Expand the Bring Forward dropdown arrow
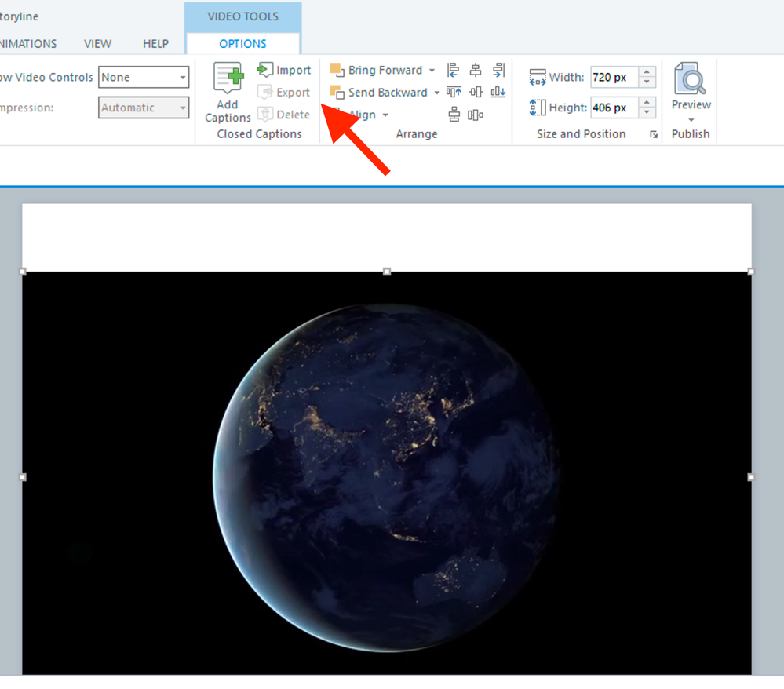Image resolution: width=784 pixels, height=689 pixels. coord(432,71)
